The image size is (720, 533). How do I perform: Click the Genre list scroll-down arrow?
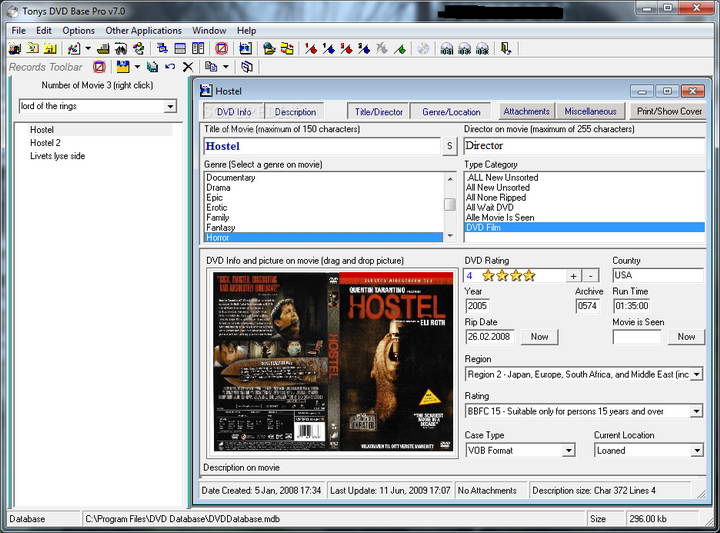tap(450, 236)
